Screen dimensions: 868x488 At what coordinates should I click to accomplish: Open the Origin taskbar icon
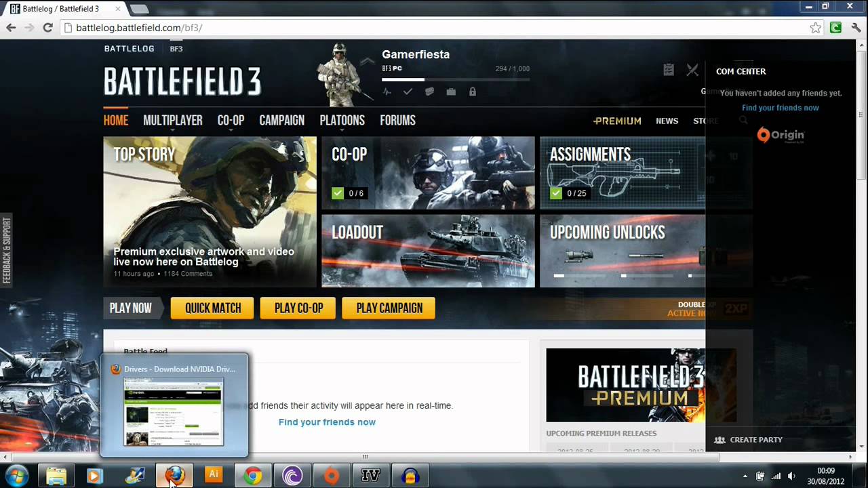(332, 476)
